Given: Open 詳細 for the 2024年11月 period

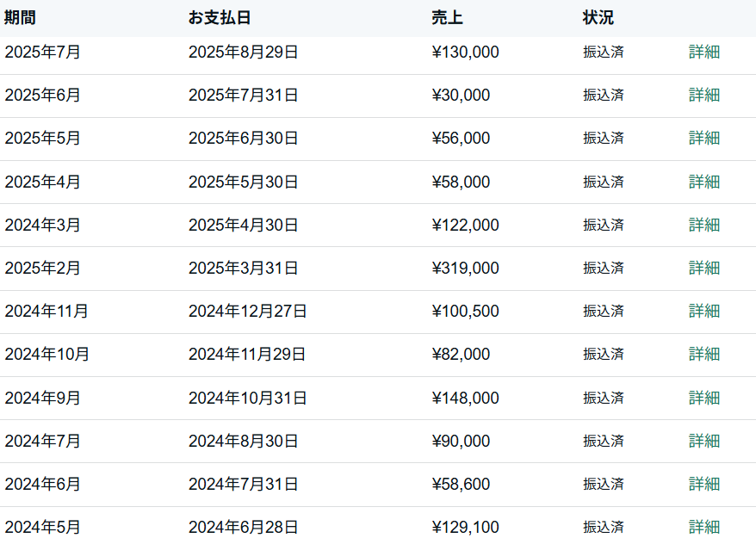Looking at the screenshot, I should pos(703,311).
